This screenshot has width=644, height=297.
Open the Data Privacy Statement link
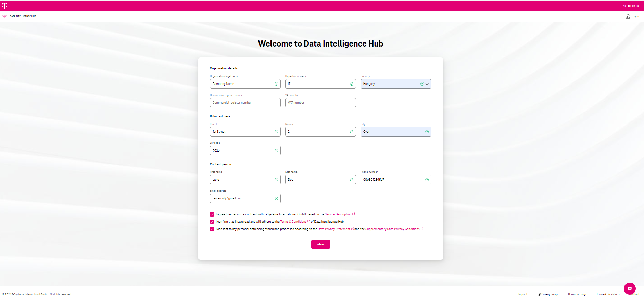pyautogui.click(x=334, y=229)
